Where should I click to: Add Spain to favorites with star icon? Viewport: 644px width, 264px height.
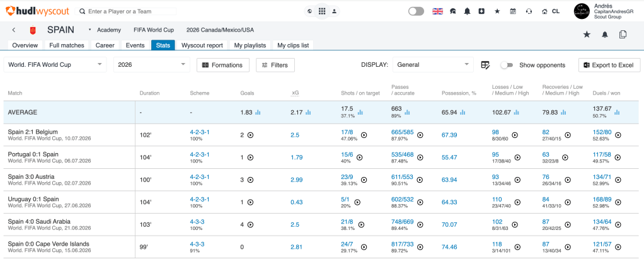pos(587,35)
